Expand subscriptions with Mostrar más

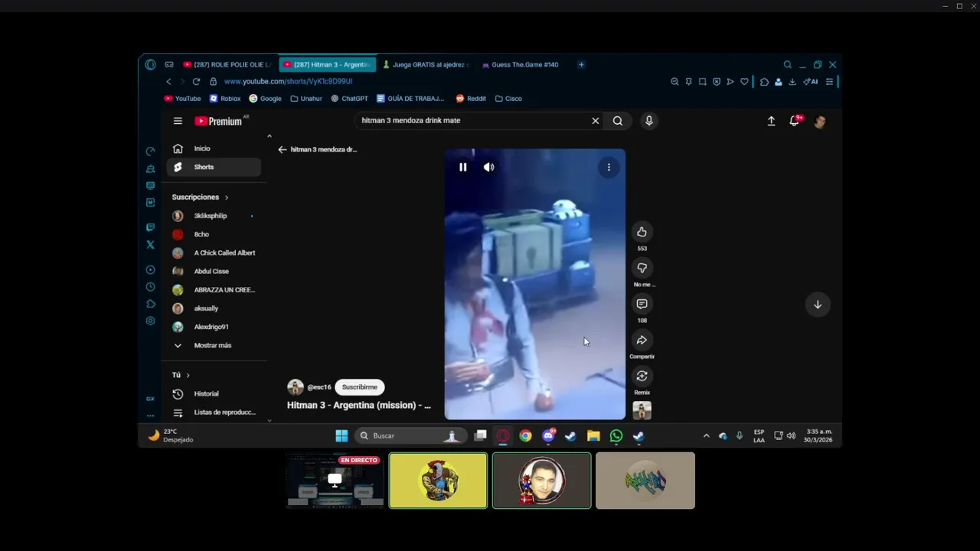214,345
